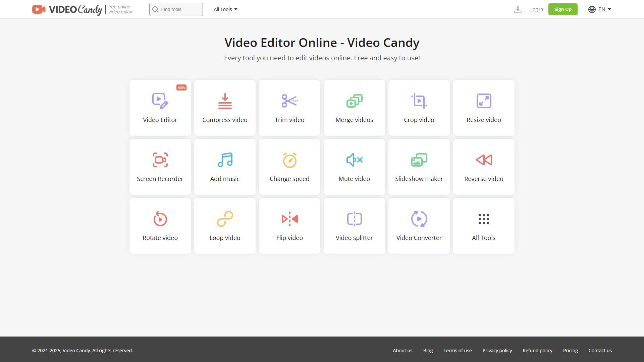Open the Refund policy link
This screenshot has height=362, width=644.
click(x=537, y=351)
